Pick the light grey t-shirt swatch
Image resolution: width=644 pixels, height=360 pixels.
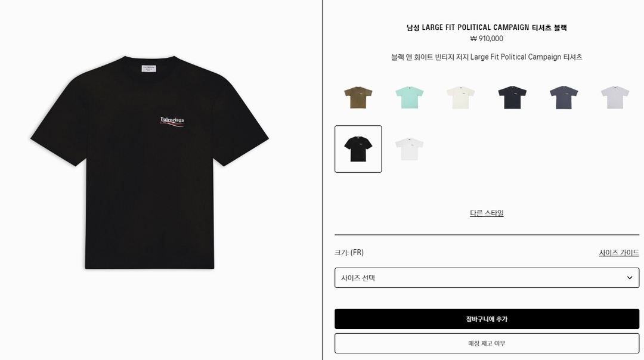click(x=615, y=98)
